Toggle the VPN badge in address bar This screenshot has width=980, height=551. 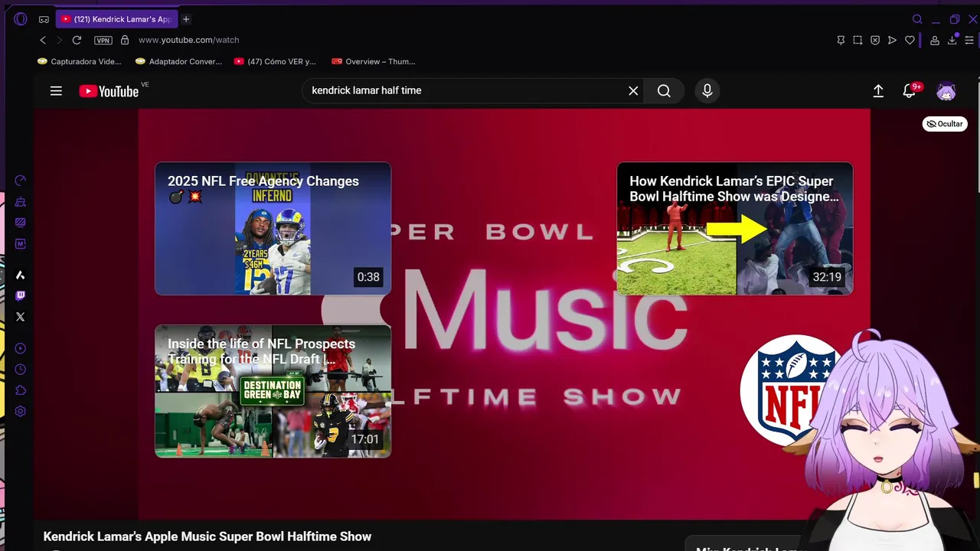tap(103, 40)
